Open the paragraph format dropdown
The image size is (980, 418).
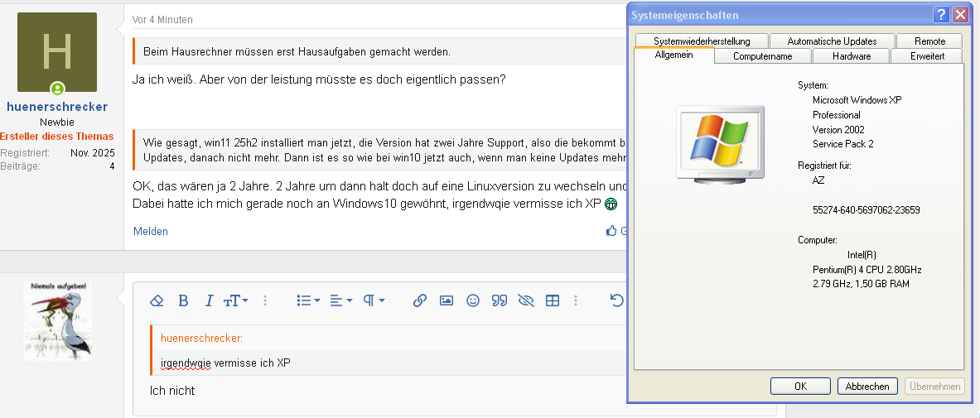374,300
